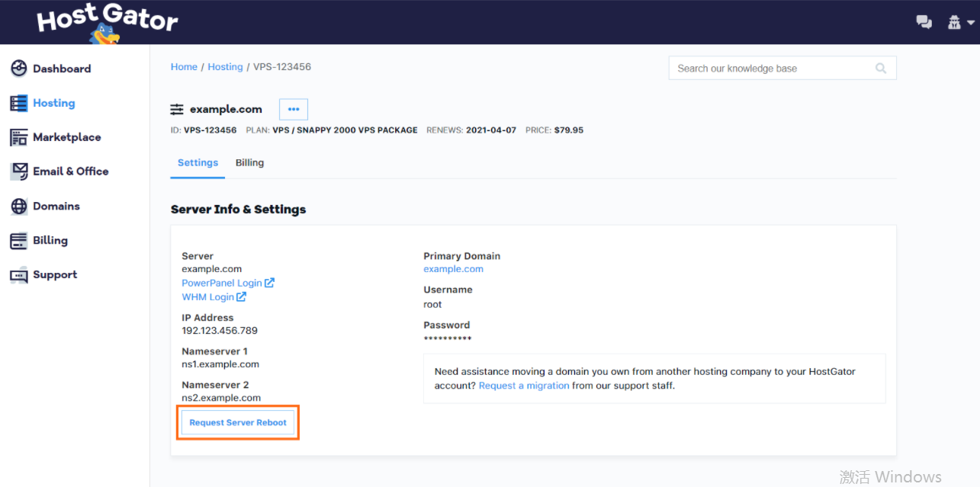
Task: Click the Hosting server icon in sidebar
Action: click(x=18, y=103)
